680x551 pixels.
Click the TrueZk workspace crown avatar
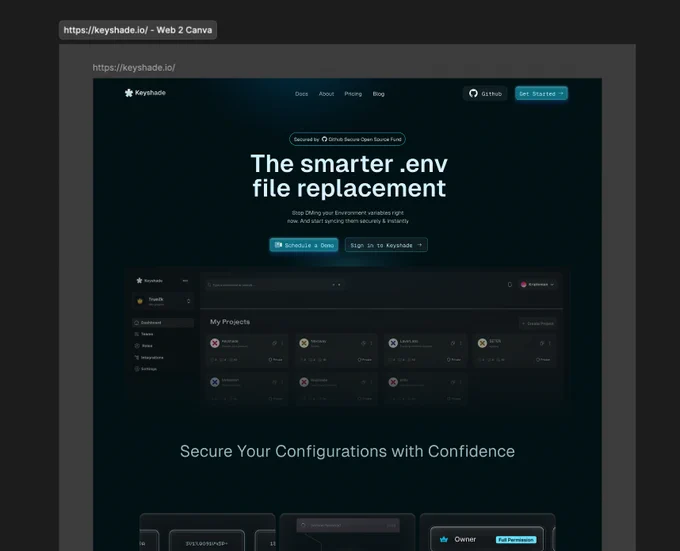point(140,301)
